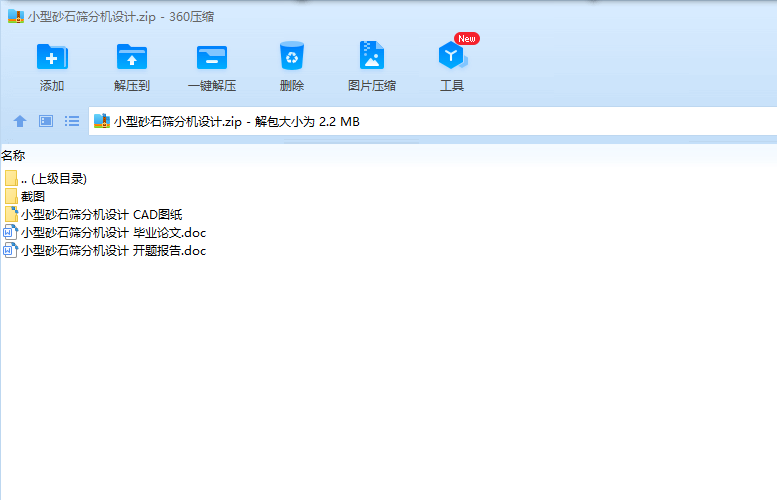Switch to the large icon view mode
This screenshot has width=777, height=500.
coord(46,121)
